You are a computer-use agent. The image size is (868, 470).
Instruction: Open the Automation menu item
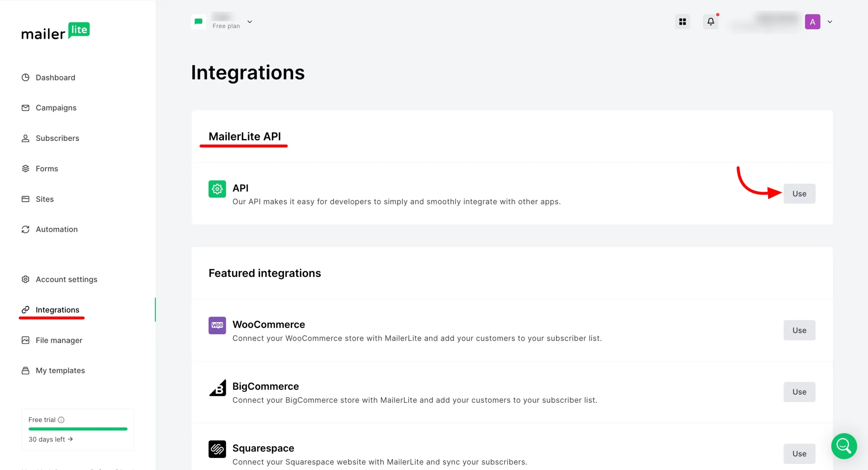[57, 229]
